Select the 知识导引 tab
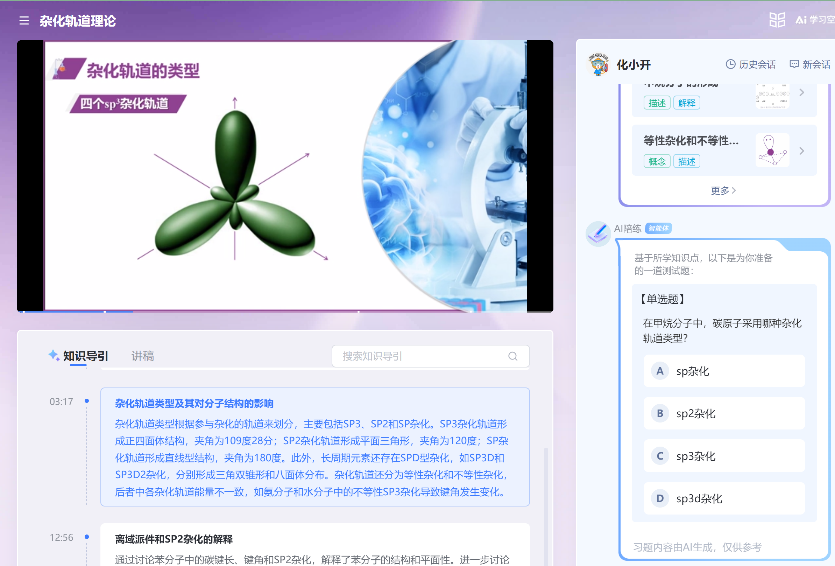Viewport: 835px width, 566px height. coord(85,356)
